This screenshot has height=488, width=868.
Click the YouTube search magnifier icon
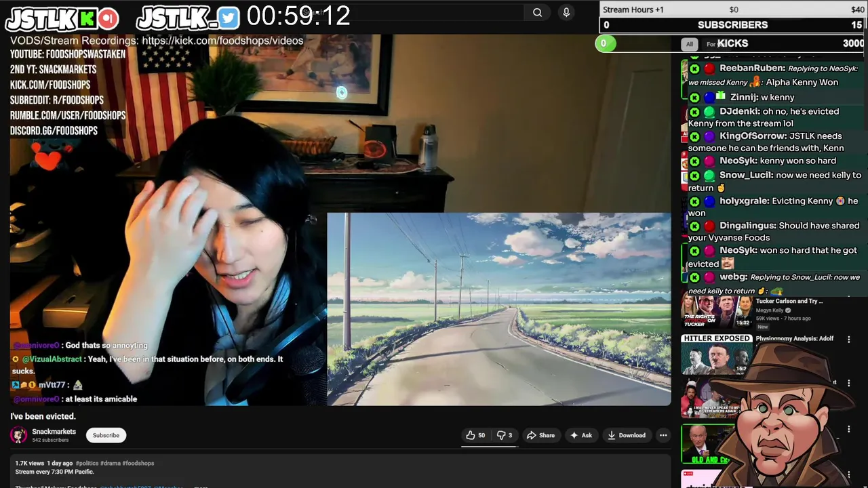click(537, 12)
